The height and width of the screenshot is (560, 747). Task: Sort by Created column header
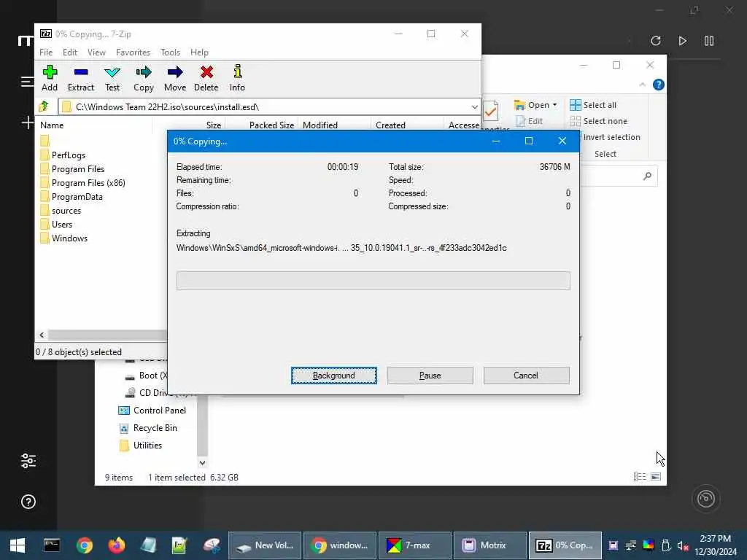point(390,125)
